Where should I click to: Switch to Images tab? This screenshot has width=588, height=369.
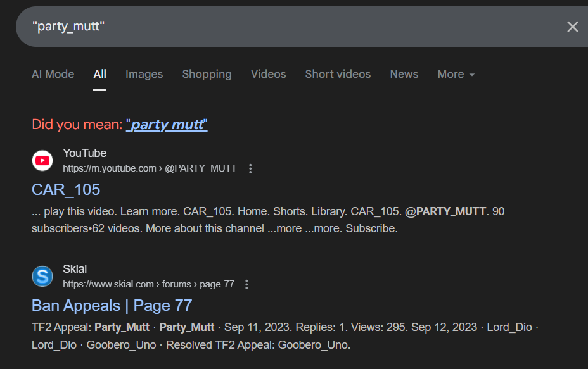(144, 74)
